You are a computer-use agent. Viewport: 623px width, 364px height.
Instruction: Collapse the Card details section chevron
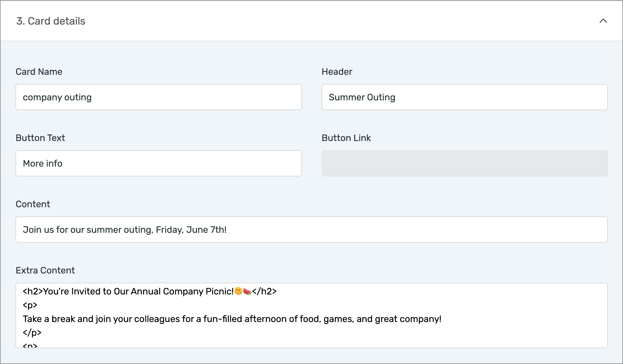(x=603, y=21)
